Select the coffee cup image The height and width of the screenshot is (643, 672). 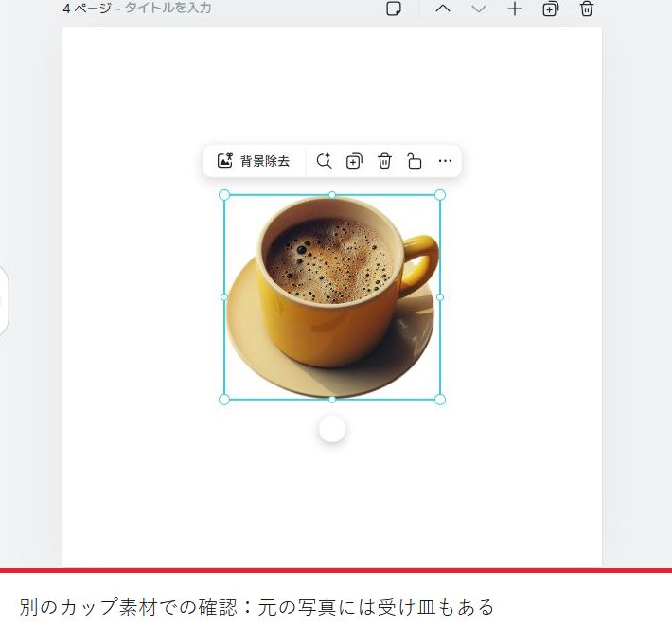pos(332,297)
